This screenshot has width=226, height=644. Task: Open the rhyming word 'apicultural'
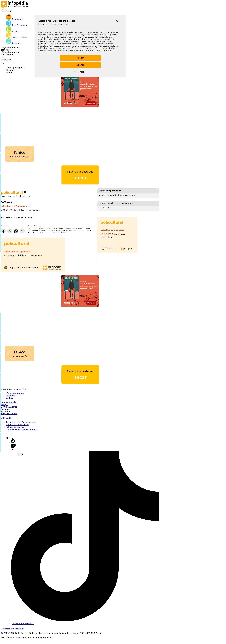pos(128,195)
